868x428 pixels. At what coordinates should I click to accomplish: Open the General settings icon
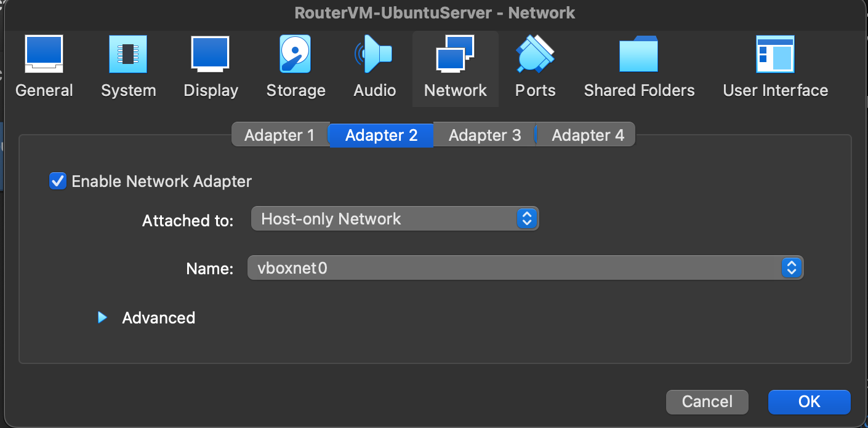click(x=44, y=65)
